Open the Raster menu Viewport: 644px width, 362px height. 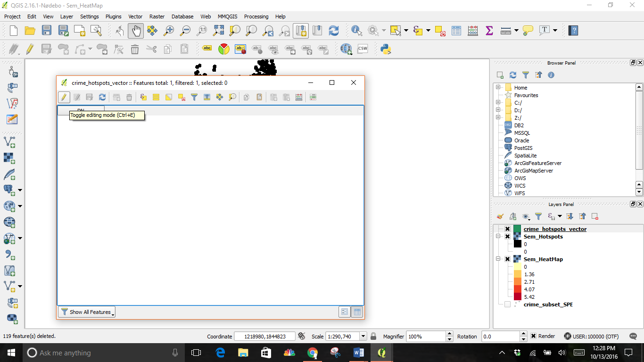pyautogui.click(x=157, y=16)
